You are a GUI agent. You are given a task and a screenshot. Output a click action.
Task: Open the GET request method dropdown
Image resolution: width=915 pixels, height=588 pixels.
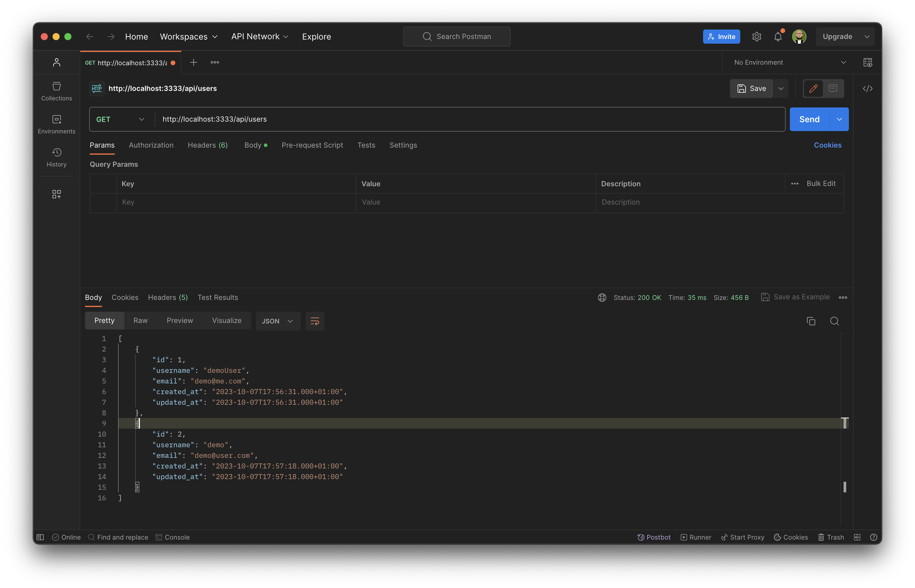pos(120,119)
